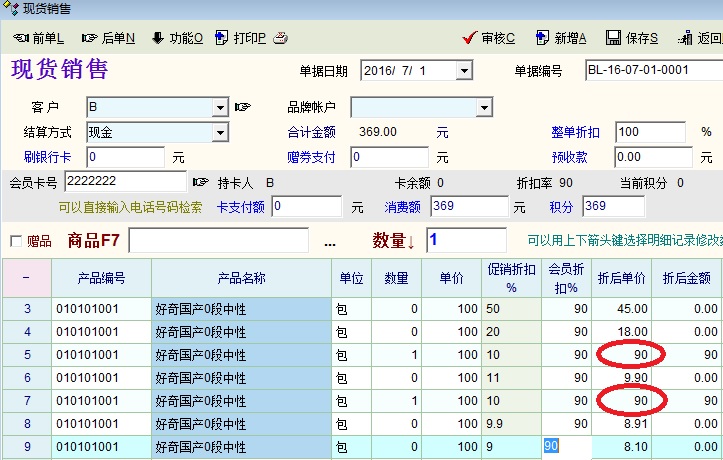Create new order with 新增 icon
Image resolution: width=723 pixels, height=460 pixels.
click(x=542, y=38)
